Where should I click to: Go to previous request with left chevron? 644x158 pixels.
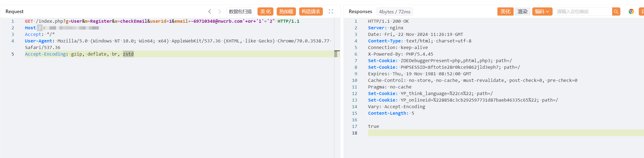coord(210,12)
